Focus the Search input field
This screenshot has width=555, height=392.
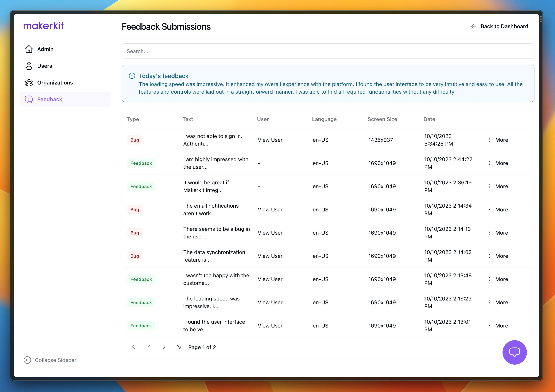pyautogui.click(x=328, y=51)
